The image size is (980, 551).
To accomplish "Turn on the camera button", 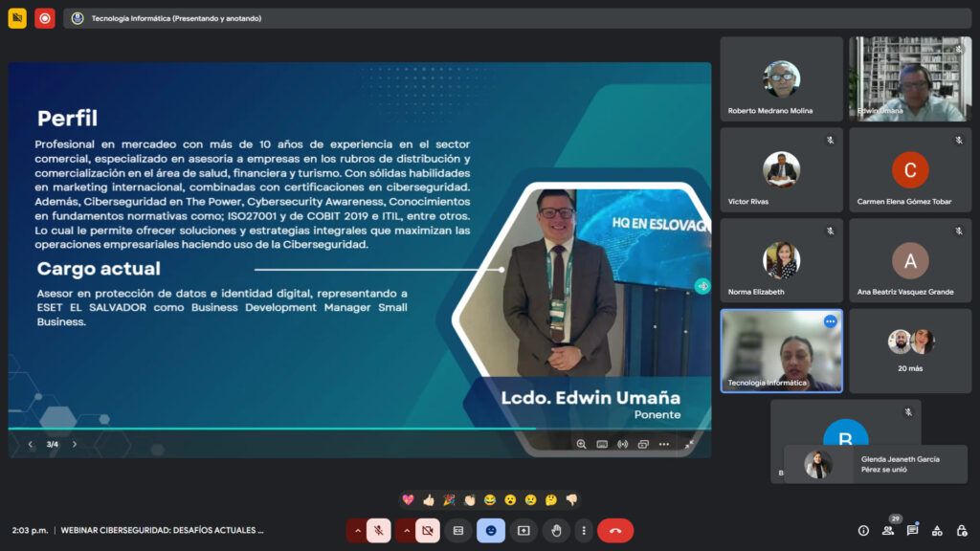I will coord(427,530).
